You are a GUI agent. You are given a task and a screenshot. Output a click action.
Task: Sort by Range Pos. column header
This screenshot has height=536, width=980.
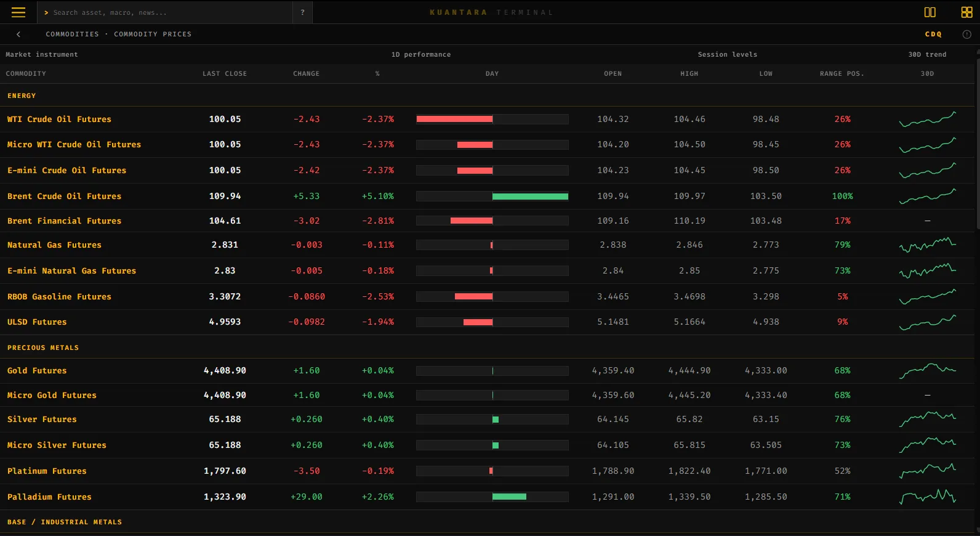(x=842, y=74)
